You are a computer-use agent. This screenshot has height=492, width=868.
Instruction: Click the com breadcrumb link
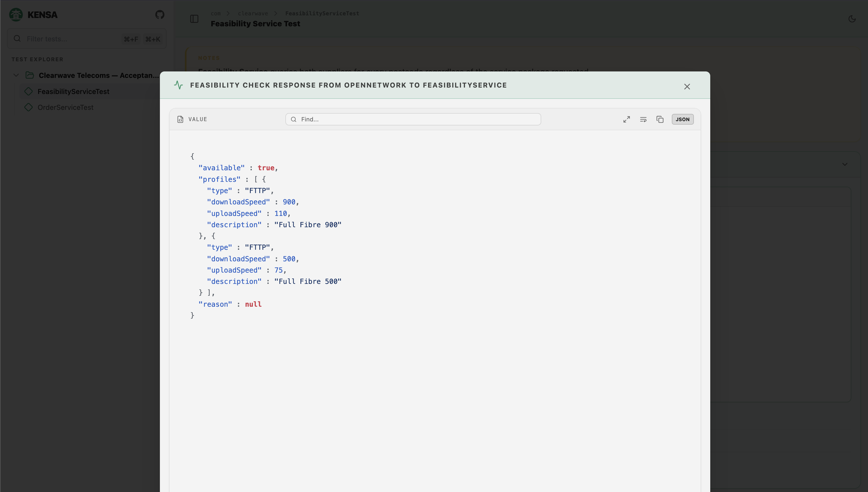[x=216, y=13]
